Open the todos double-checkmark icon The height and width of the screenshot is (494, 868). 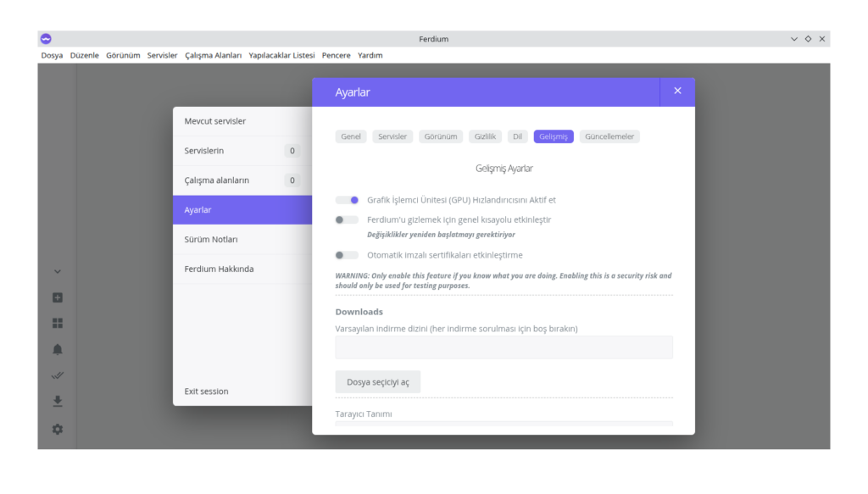[x=58, y=375]
